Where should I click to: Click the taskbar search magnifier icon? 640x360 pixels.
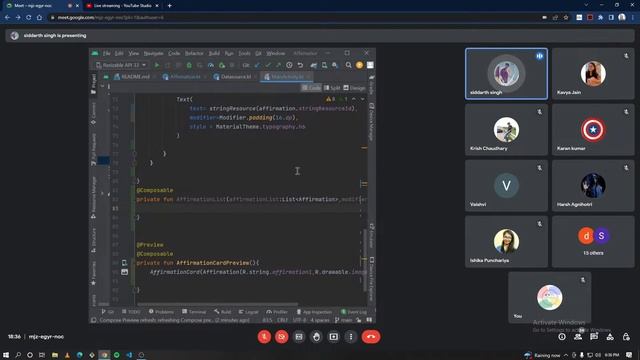18,355
